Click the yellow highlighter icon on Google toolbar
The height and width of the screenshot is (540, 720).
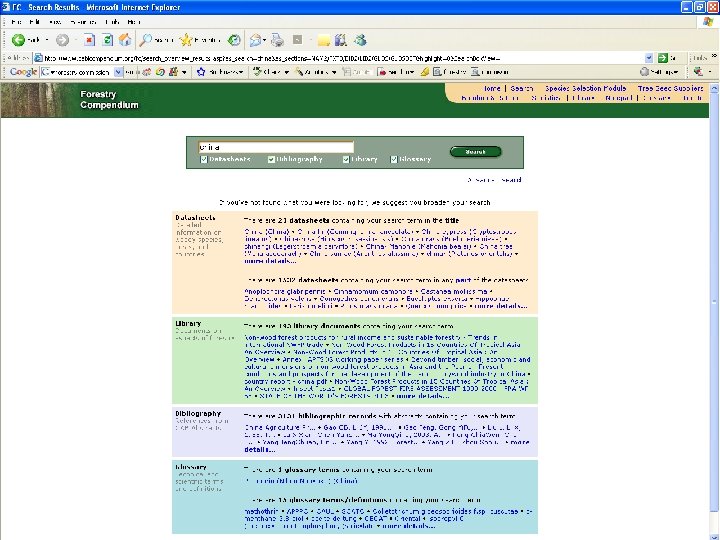pos(424,72)
